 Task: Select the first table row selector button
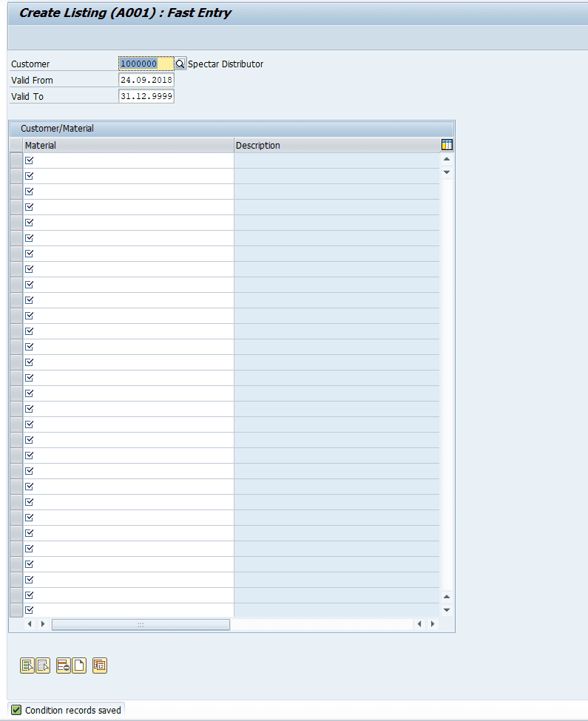[16, 160]
